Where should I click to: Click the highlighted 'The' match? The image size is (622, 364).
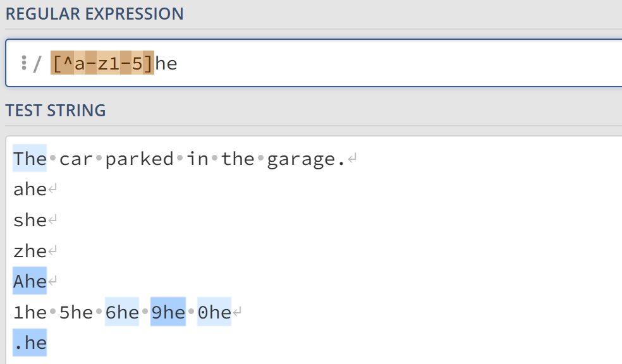tap(30, 159)
